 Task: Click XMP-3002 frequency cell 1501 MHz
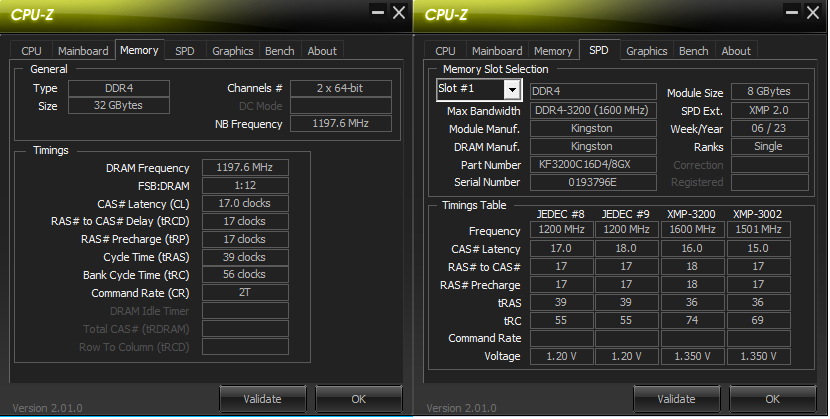click(759, 230)
